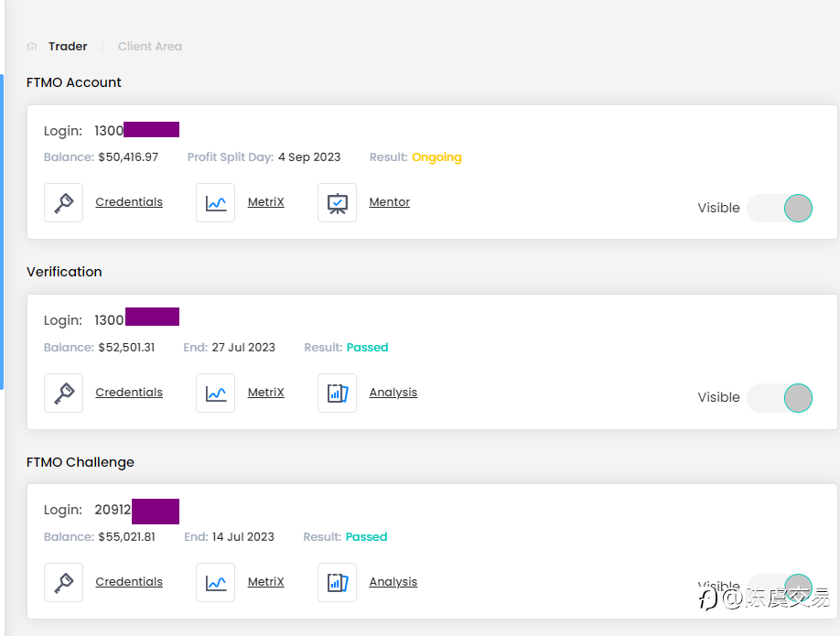Click MetriX chart icon in FTMO Challenge card

[x=215, y=582]
